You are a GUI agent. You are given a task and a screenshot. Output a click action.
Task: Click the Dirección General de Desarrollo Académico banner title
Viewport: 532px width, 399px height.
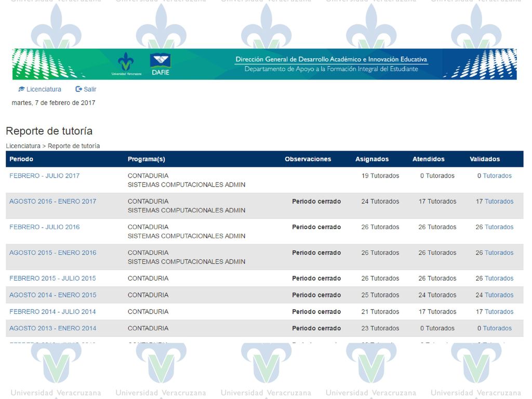coord(331,59)
